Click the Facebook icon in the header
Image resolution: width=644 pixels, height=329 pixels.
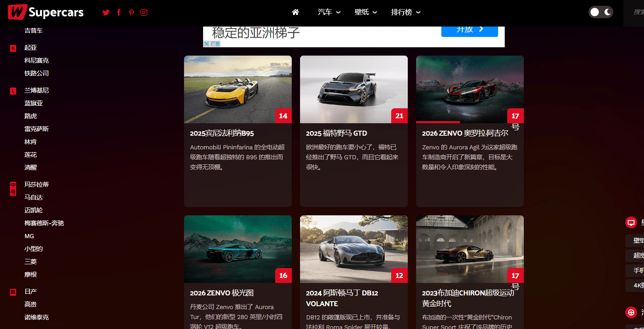point(119,12)
